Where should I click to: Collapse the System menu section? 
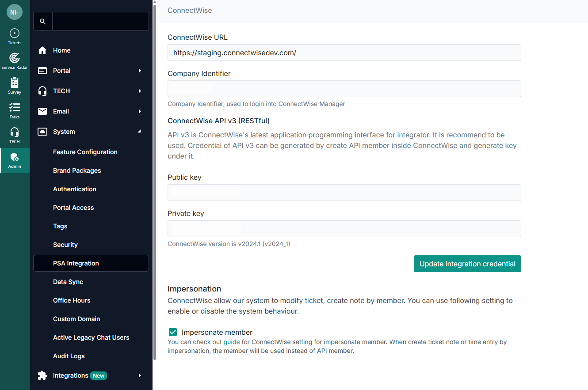tap(140, 132)
